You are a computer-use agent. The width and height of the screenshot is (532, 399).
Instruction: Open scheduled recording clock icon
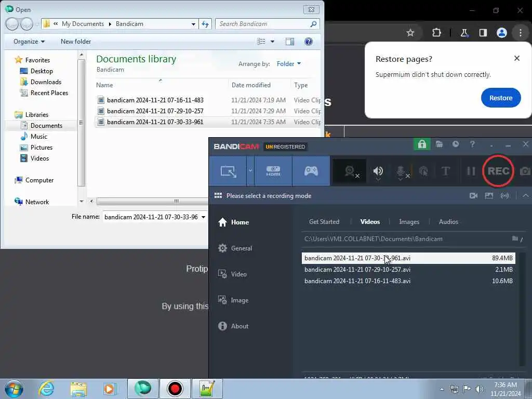pos(455,144)
